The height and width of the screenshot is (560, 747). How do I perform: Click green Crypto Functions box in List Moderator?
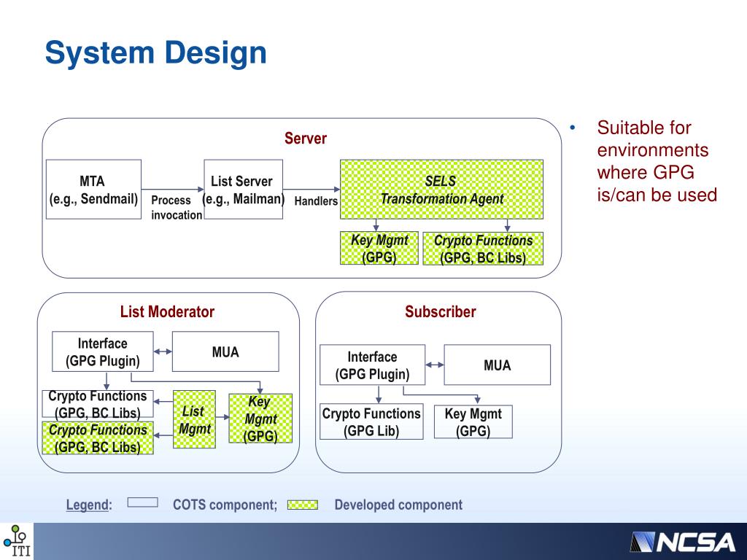coord(98,438)
